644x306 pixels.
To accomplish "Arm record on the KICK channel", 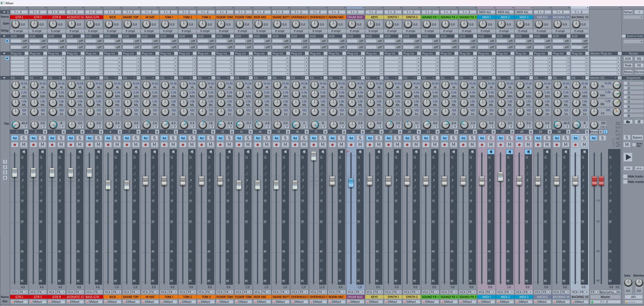I will tap(108, 145).
